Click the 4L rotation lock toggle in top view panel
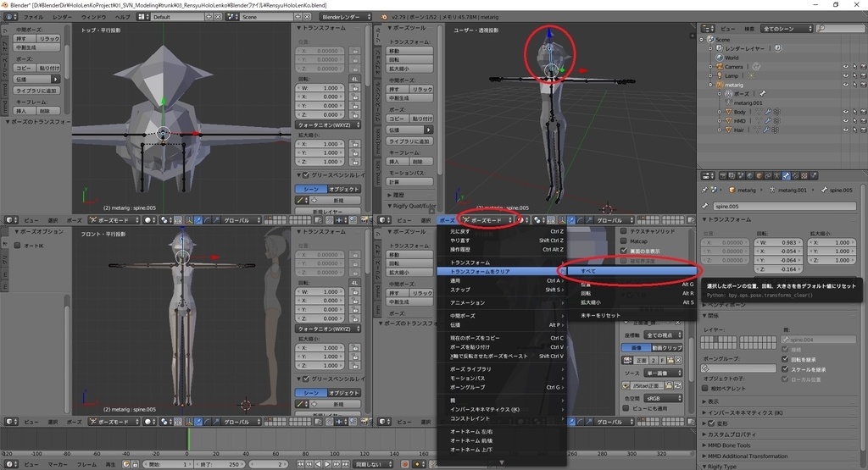The width and height of the screenshot is (868, 470). pos(355,79)
